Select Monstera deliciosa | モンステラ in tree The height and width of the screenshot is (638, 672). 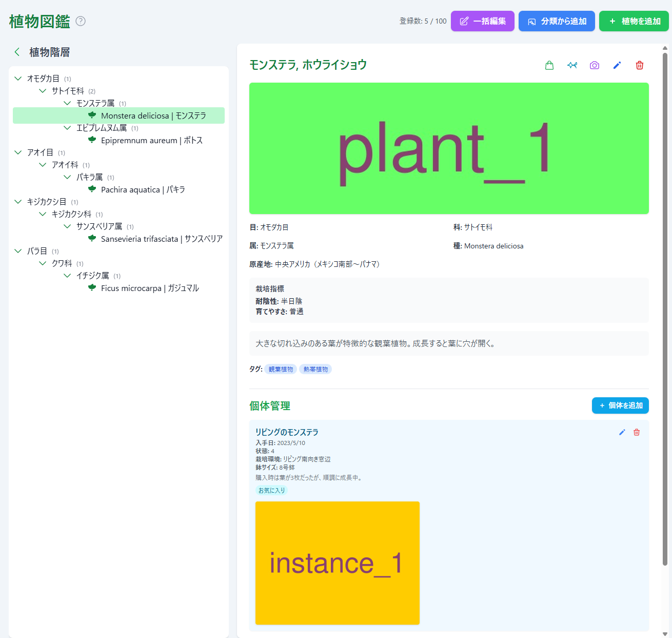(x=118, y=115)
